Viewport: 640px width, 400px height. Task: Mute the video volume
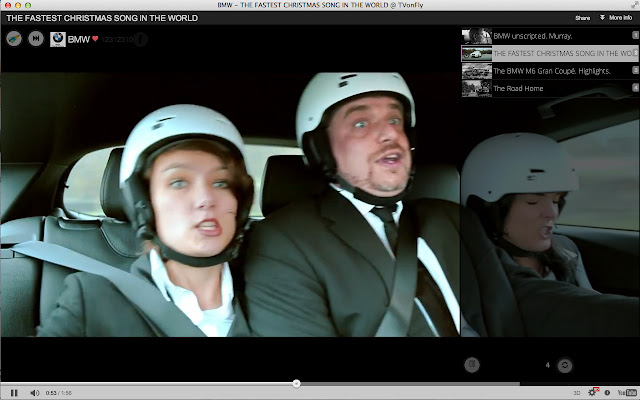(34, 392)
